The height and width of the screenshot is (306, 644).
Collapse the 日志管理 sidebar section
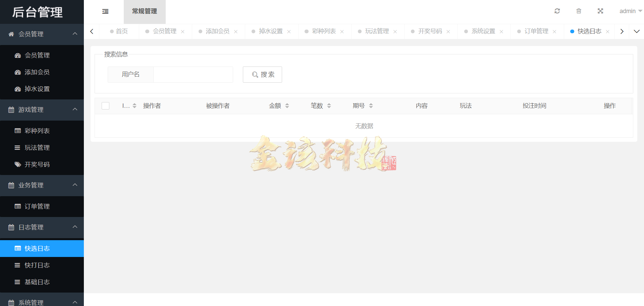(x=75, y=227)
